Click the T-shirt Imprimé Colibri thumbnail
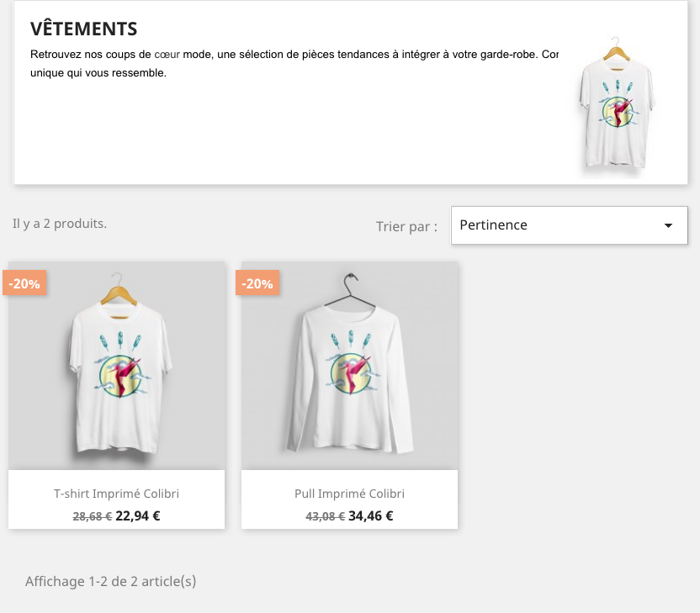 coord(116,365)
